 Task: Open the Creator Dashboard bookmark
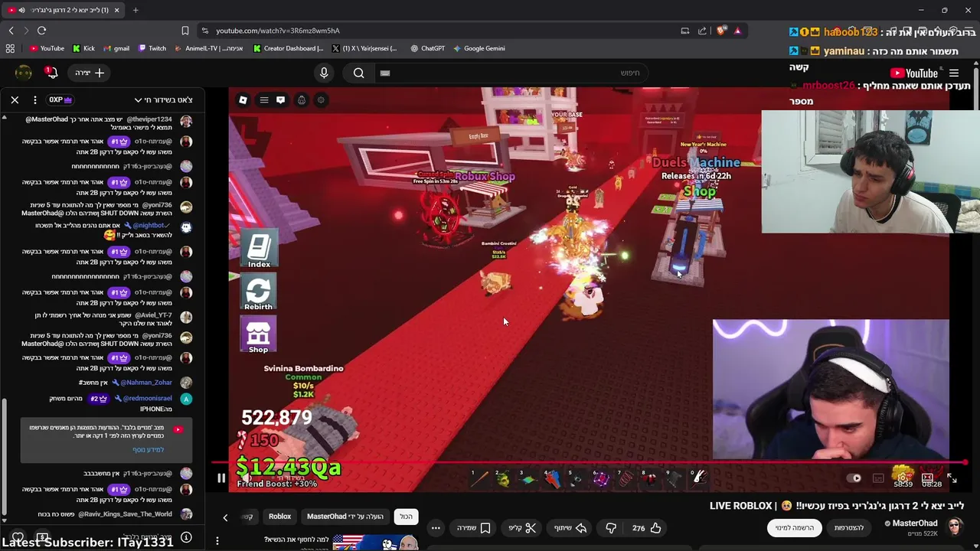coord(288,48)
